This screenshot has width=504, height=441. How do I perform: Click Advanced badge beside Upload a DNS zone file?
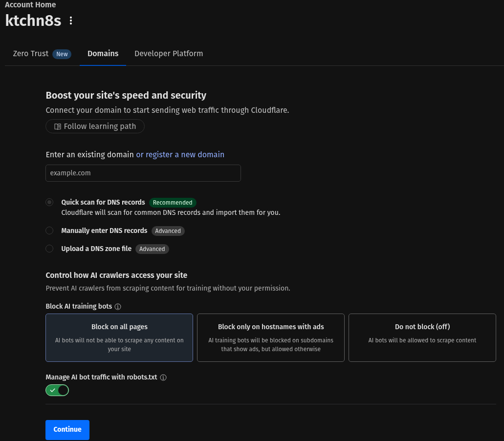(152, 249)
